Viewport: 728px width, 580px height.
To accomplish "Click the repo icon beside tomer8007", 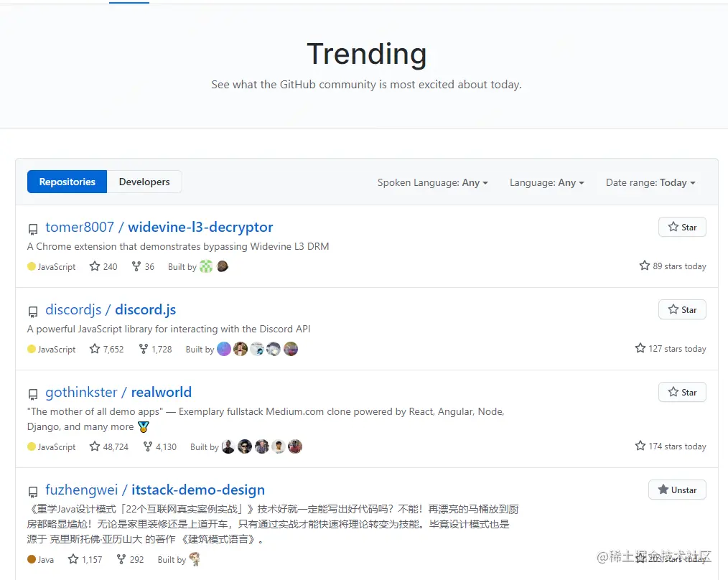I will (x=33, y=229).
